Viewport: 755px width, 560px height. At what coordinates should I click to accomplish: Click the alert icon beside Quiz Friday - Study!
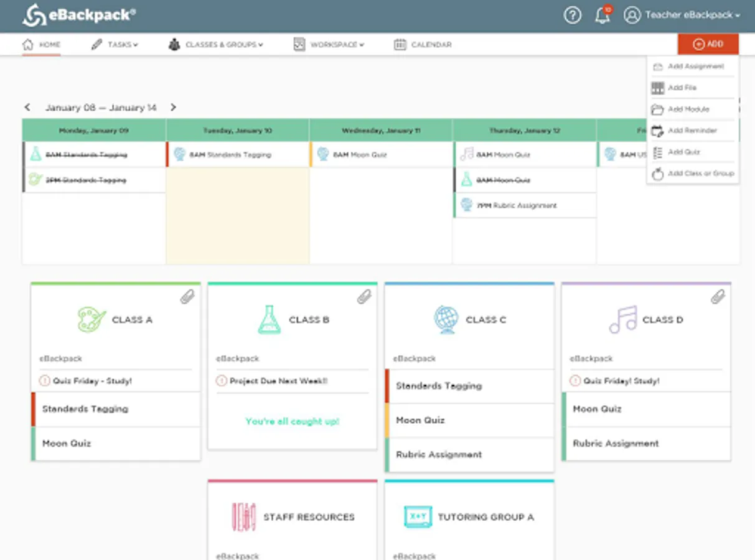44,381
